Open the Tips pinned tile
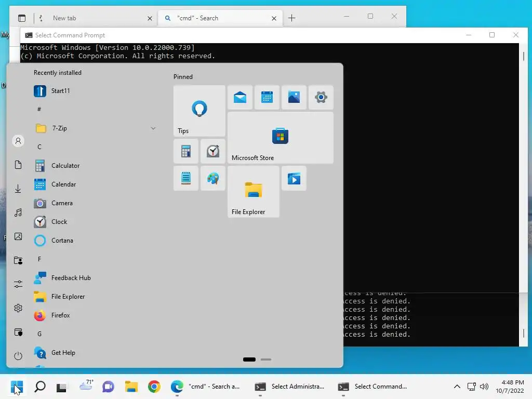This screenshot has height=399, width=532. click(199, 111)
